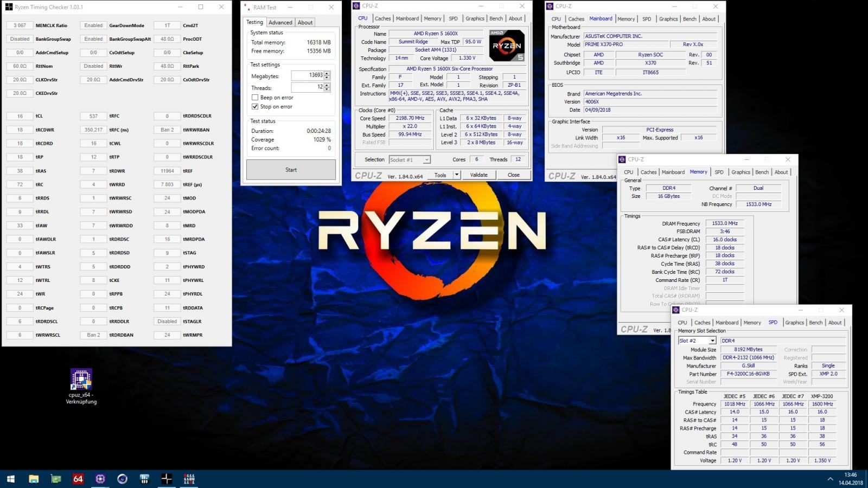
Task: Select the RAM Test binary taskbar icon
Action: [x=189, y=479]
